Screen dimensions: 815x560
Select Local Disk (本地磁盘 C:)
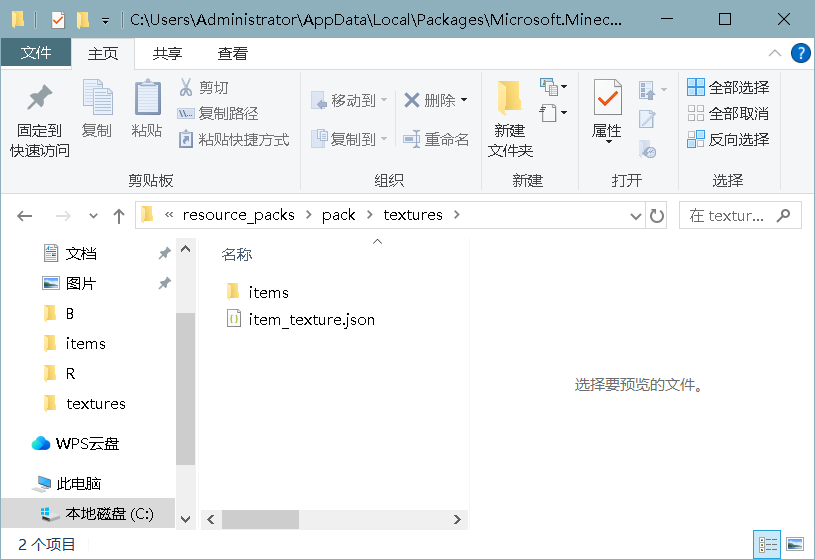pos(88,514)
